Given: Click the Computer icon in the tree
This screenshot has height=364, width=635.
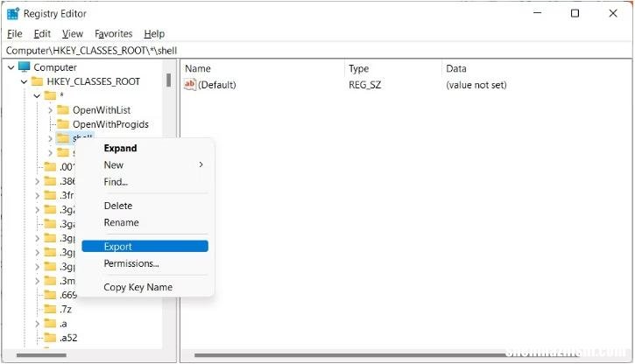Looking at the screenshot, I should click(25, 66).
